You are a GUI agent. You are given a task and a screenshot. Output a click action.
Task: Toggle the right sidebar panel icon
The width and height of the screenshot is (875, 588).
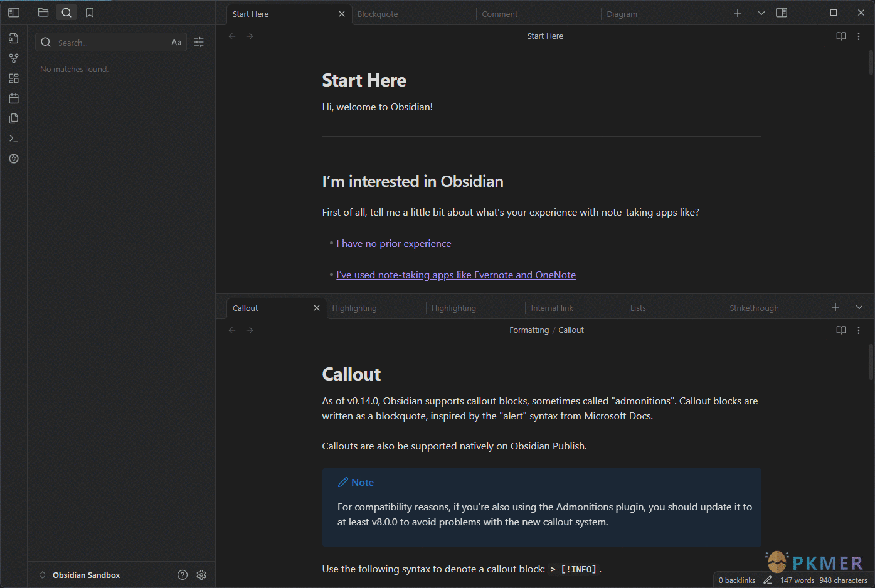(x=782, y=13)
